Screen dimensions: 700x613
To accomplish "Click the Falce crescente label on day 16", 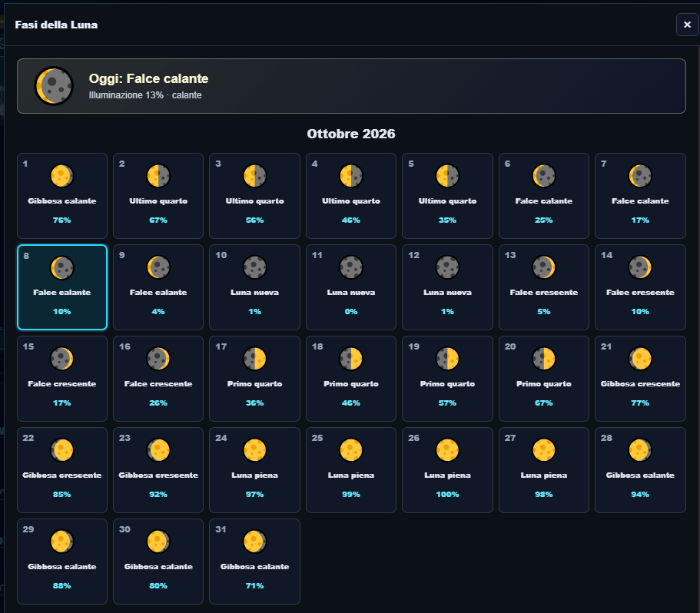I will [158, 383].
